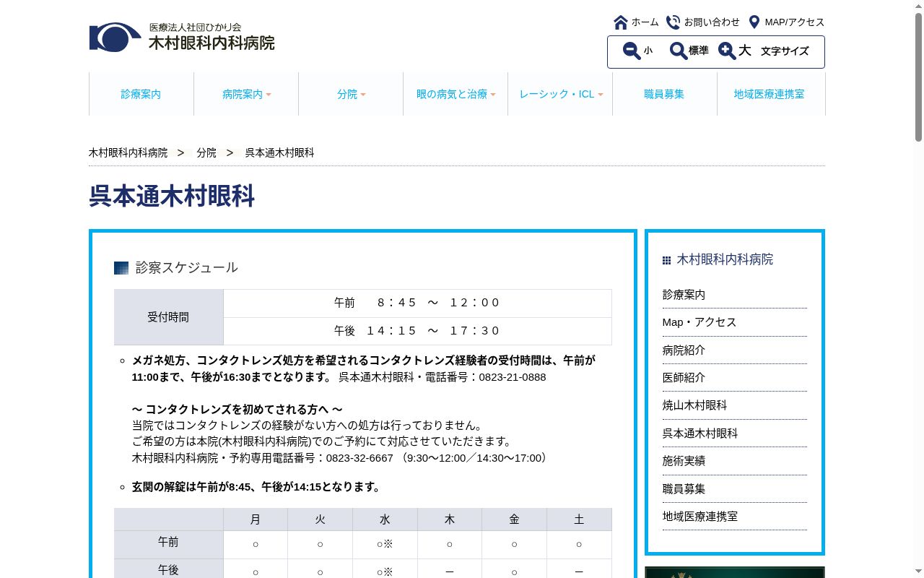Click the hospital logo eye icon

[x=115, y=37]
